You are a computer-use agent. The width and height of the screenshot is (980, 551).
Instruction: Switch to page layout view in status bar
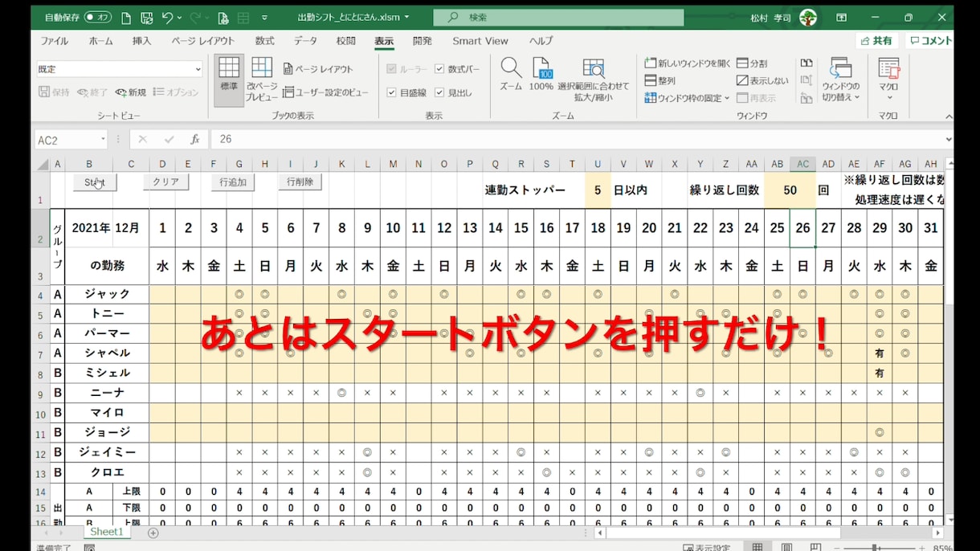pos(786,548)
